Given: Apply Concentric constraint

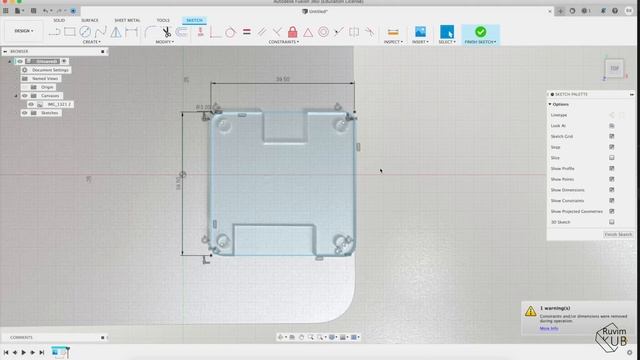Looking at the screenshot, I should [x=323, y=32].
